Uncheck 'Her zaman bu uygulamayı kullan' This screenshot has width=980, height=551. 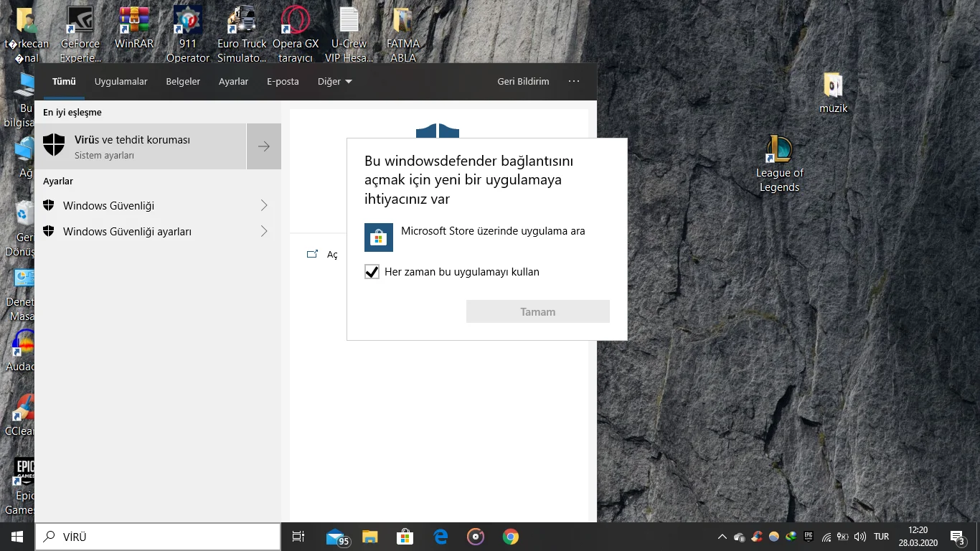[x=372, y=272]
